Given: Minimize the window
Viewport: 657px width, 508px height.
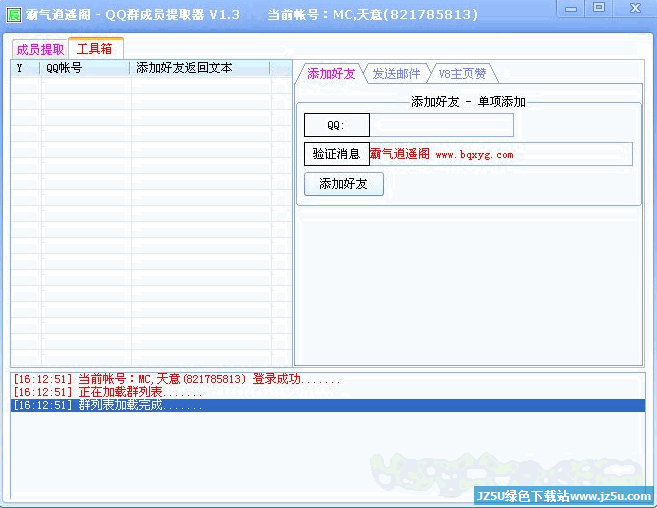Looking at the screenshot, I should (571, 9).
